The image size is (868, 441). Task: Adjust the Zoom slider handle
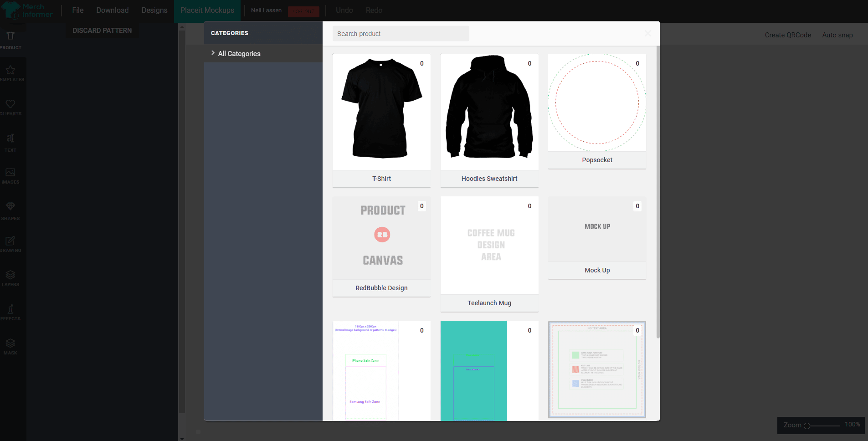coord(807,426)
